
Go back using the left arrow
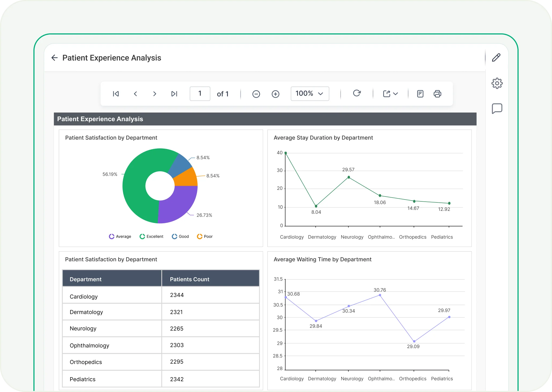[x=54, y=58]
